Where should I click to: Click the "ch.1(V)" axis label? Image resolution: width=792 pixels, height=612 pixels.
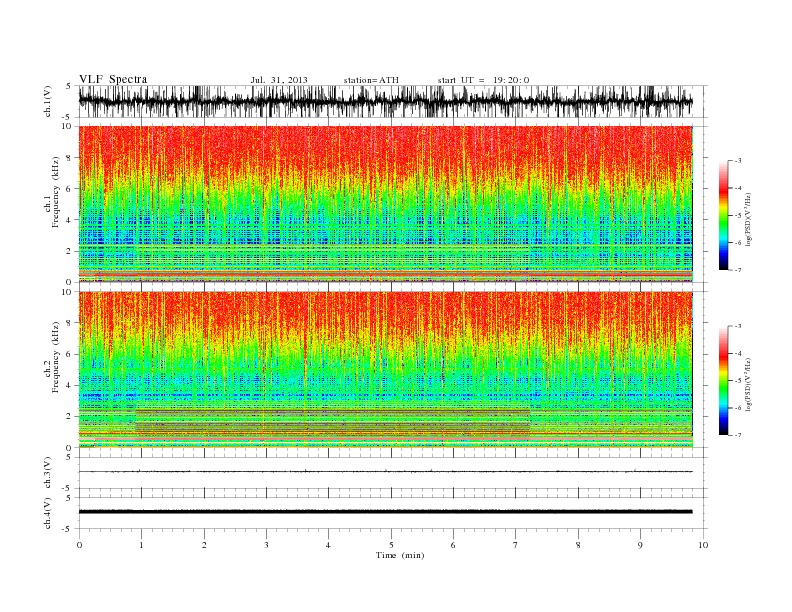tap(48, 101)
